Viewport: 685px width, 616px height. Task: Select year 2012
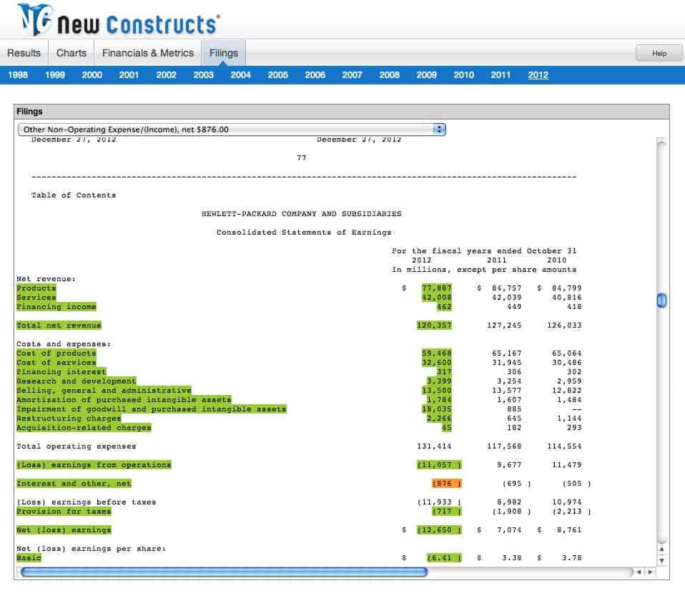pyautogui.click(x=538, y=74)
